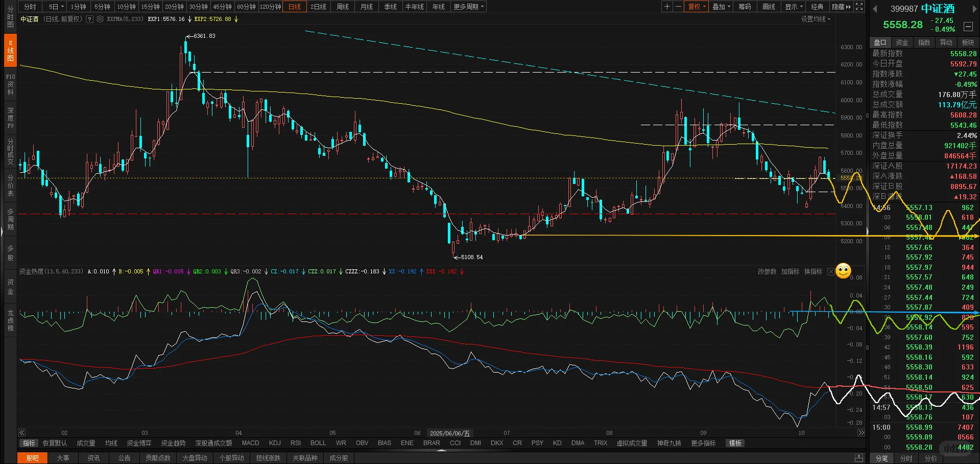Open the 换指标 indicator switcher

[814, 271]
